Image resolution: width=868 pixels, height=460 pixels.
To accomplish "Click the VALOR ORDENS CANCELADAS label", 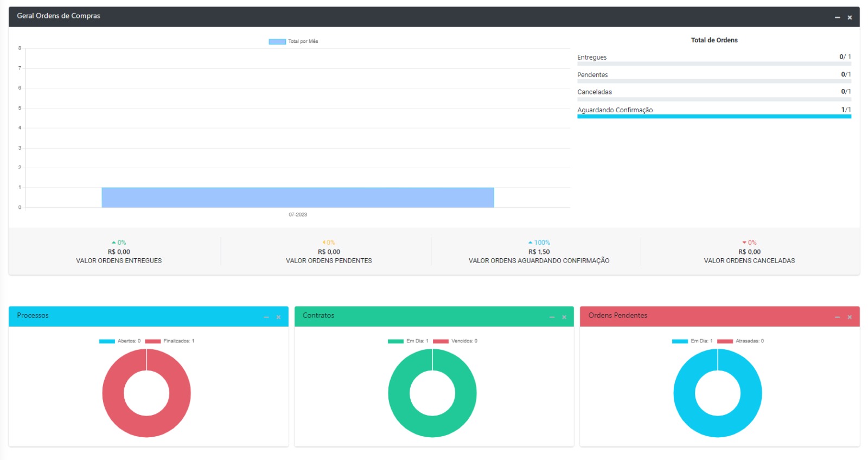I will pos(749,261).
